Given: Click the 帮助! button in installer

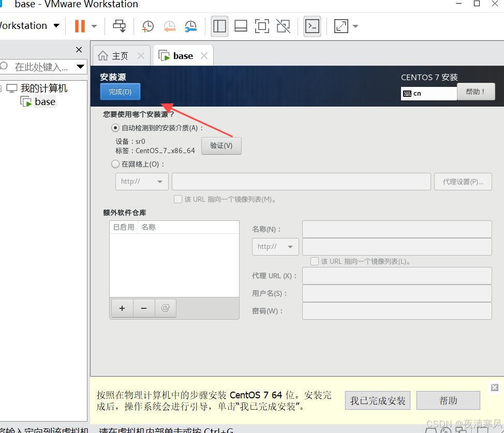Looking at the screenshot, I should click(x=476, y=92).
